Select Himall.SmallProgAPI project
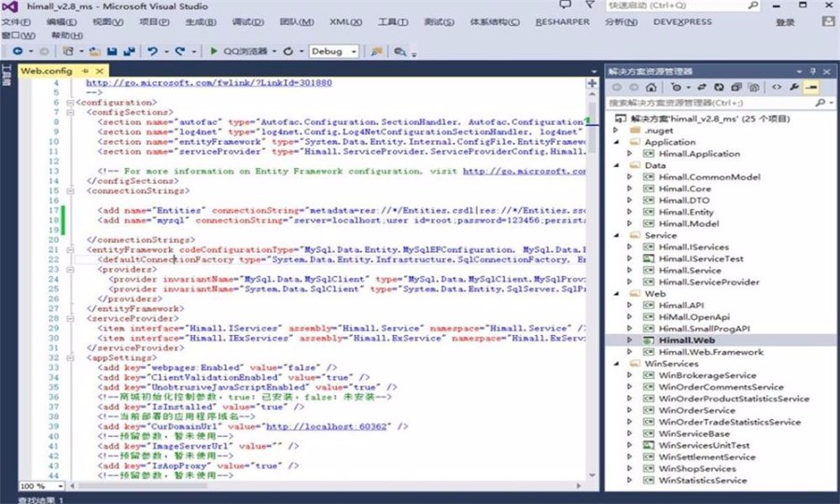The image size is (840, 504). click(704, 329)
